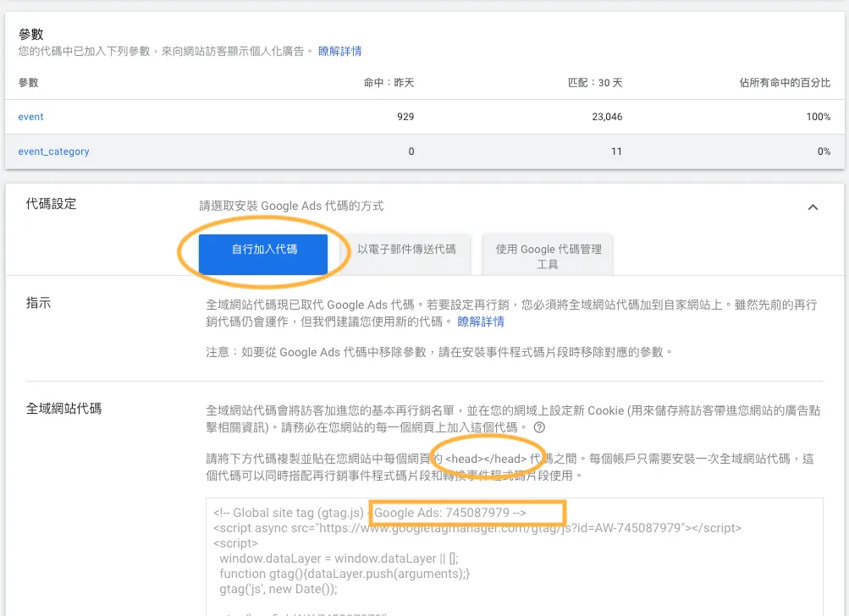Screen dimensions: 849x616
Task: Click the window.dataLayer code line
Action: coord(339,558)
